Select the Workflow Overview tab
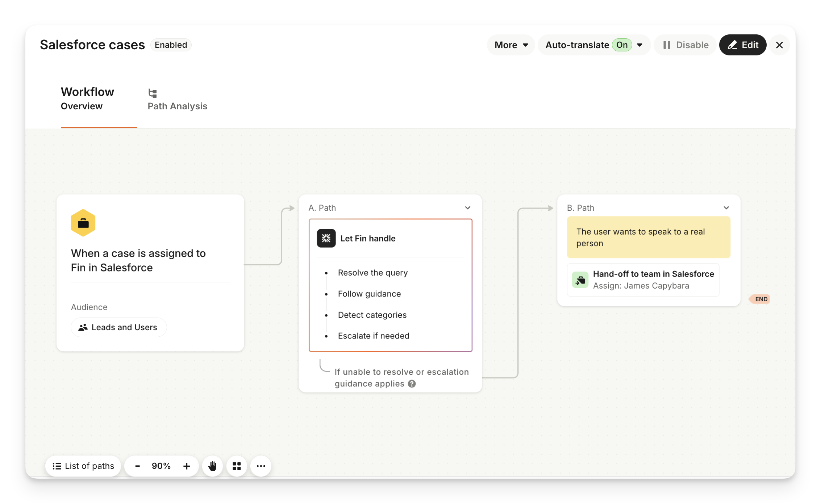The image size is (821, 504). [87, 98]
